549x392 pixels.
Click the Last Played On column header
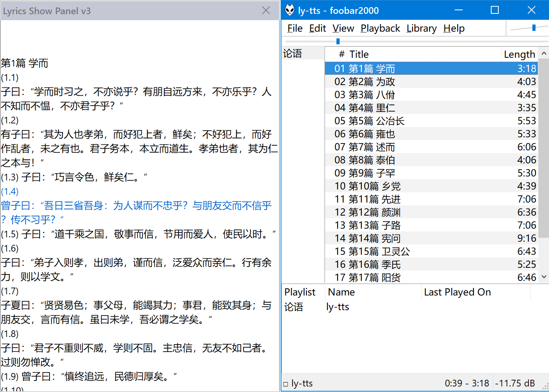pos(475,292)
